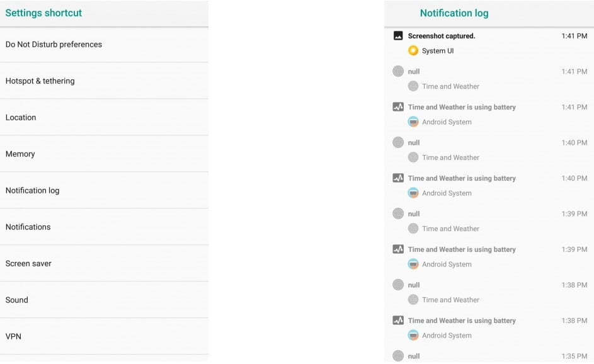
Task: Open the Notifications settings item
Action: (x=28, y=227)
